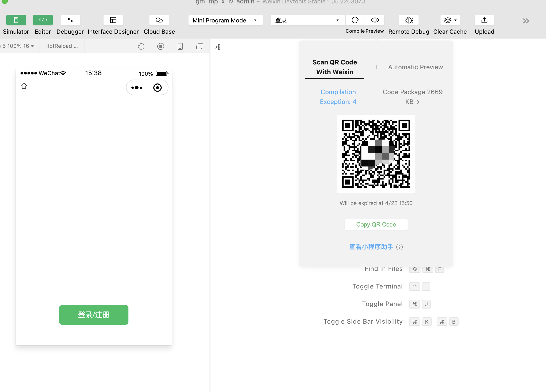Open the Clear Cache dropdown arrow
This screenshot has width=546, height=392.
pos(455,20)
